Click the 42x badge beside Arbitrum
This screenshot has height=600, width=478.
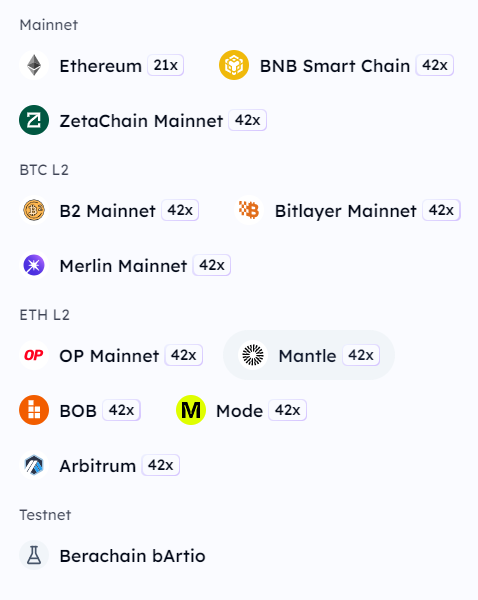(161, 465)
